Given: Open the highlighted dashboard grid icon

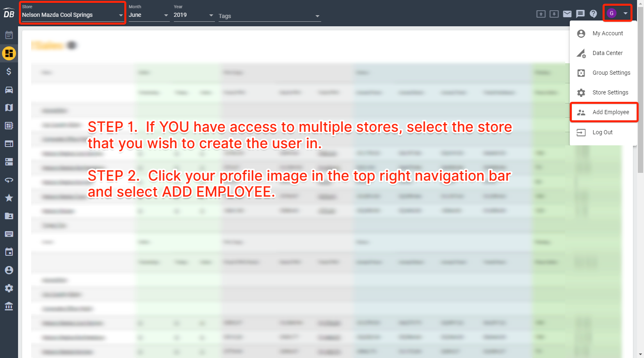Looking at the screenshot, I should (x=9, y=53).
